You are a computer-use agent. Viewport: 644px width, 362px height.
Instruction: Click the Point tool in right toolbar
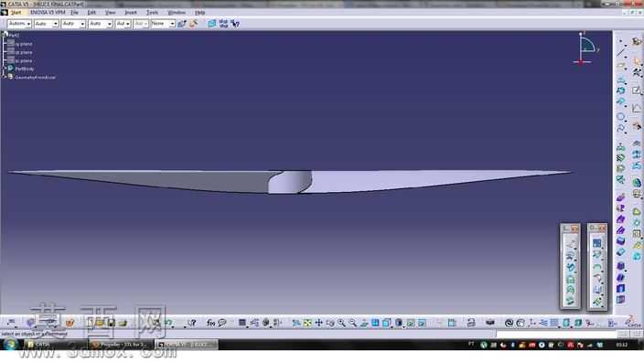(620, 41)
